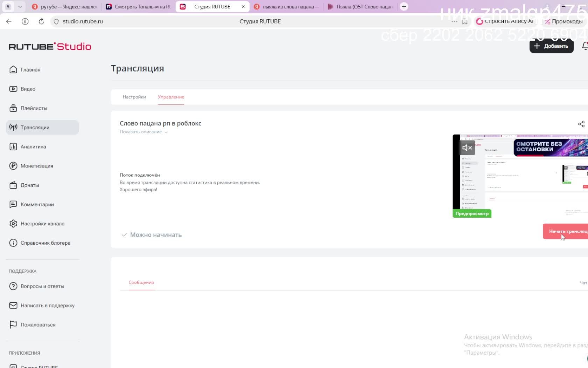Expand Показать описание under the title
Viewport: 588px width, 368px height.
click(x=143, y=132)
